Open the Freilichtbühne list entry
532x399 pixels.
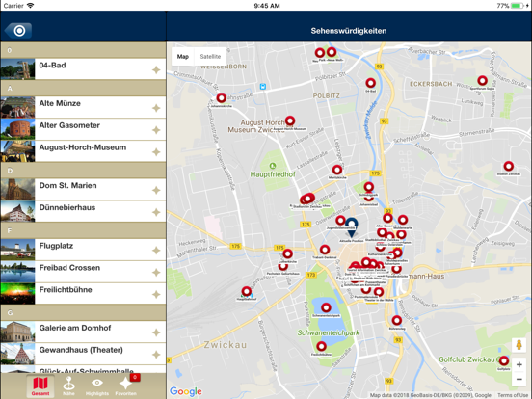click(83, 294)
